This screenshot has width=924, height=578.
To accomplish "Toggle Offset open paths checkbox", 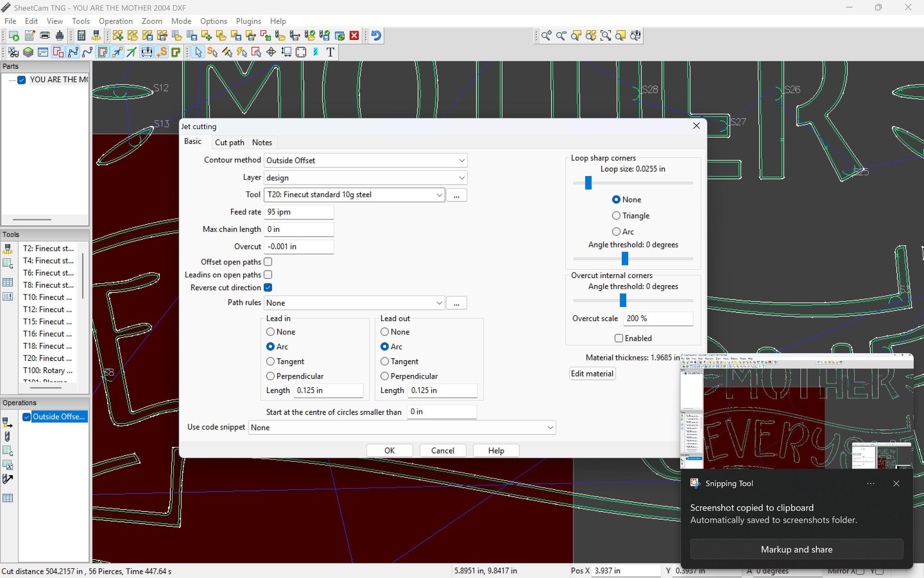I will 268,262.
